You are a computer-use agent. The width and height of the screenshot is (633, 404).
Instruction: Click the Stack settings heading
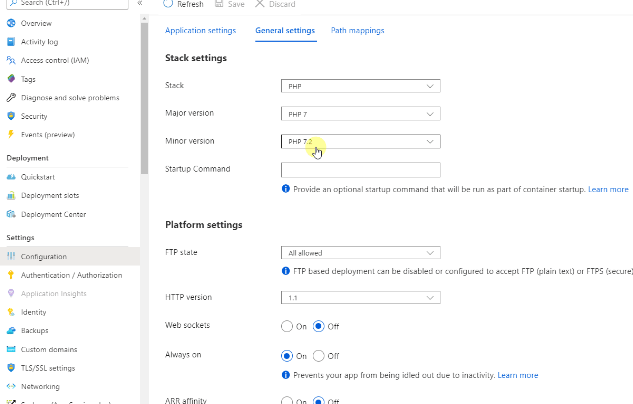click(x=196, y=58)
